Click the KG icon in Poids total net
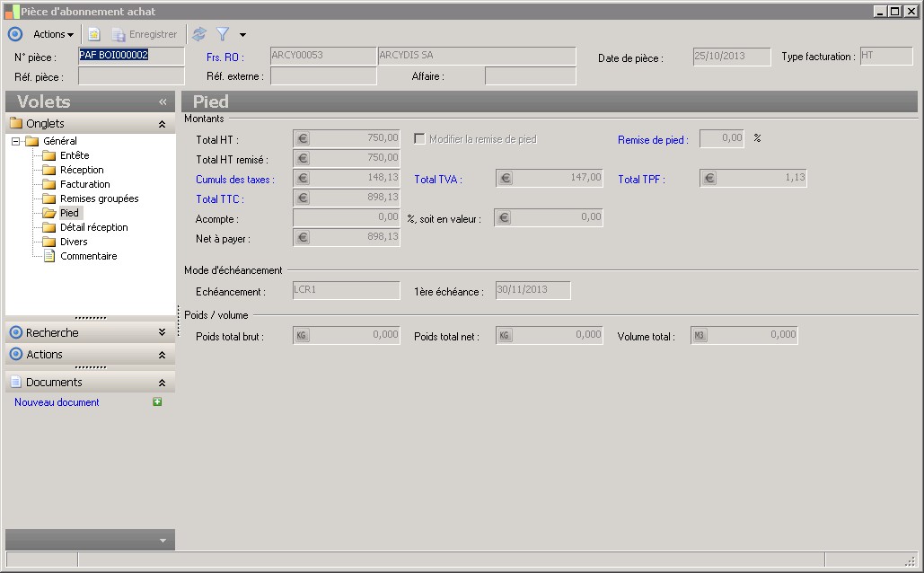 pos(505,335)
